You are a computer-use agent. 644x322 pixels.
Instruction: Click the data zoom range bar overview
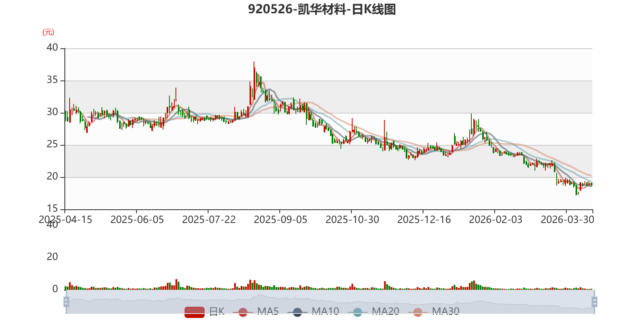330,302
